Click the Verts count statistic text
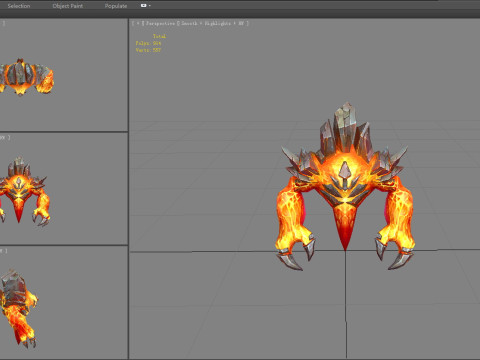Viewport: 480px width, 360px height. [x=148, y=50]
